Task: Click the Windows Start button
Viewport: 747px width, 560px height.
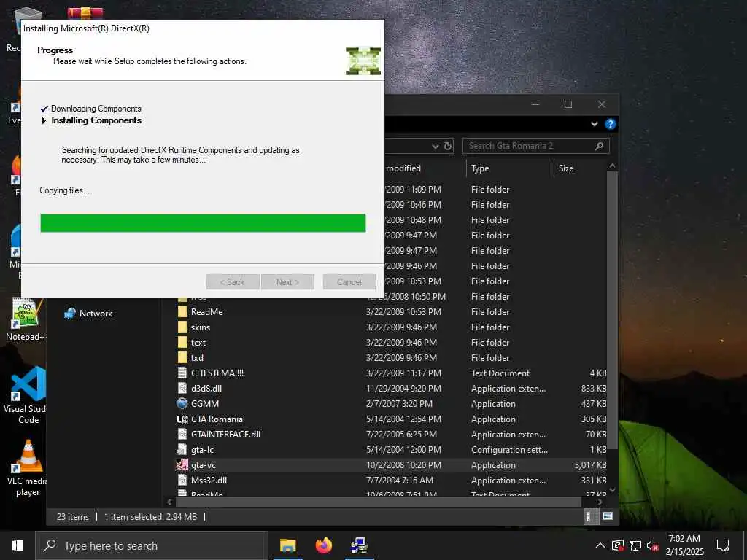Action: tap(18, 545)
